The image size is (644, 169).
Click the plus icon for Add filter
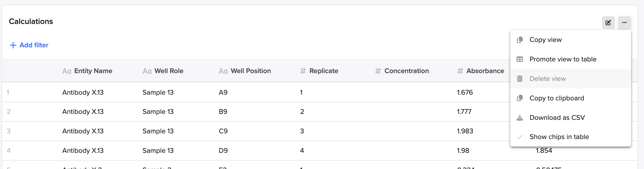coord(13,45)
